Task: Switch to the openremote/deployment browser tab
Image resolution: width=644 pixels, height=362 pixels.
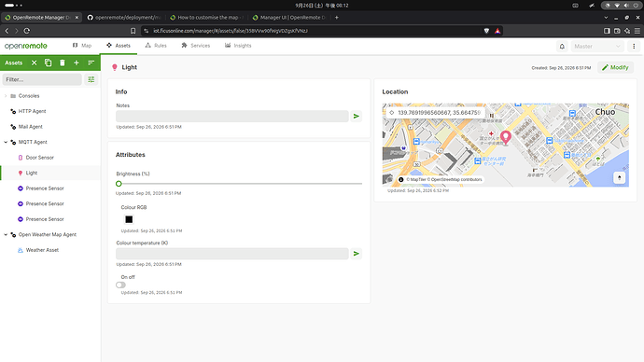Action: tap(124, 17)
